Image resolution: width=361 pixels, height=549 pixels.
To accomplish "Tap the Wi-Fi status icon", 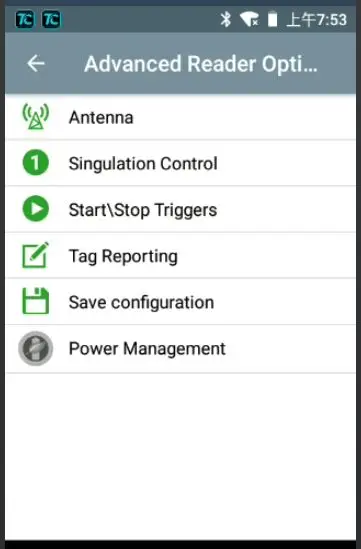I will coord(249,19).
